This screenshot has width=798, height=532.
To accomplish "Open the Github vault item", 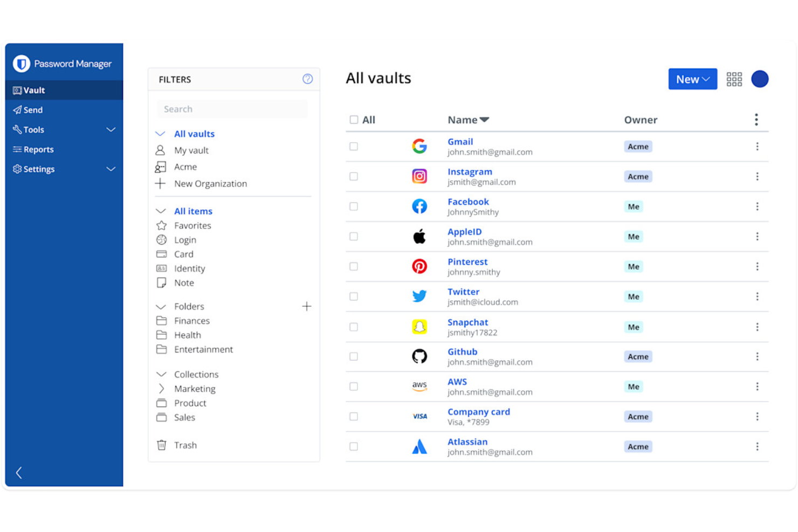I will 462,351.
